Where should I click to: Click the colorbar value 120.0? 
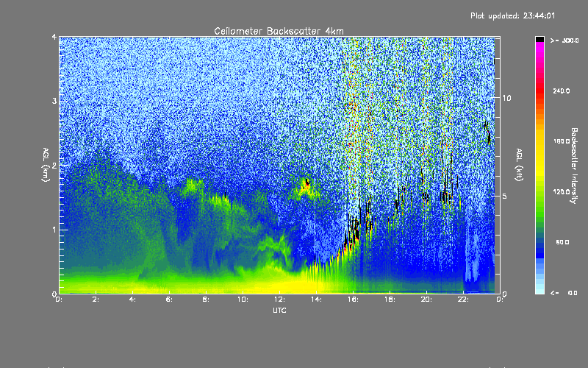point(562,192)
